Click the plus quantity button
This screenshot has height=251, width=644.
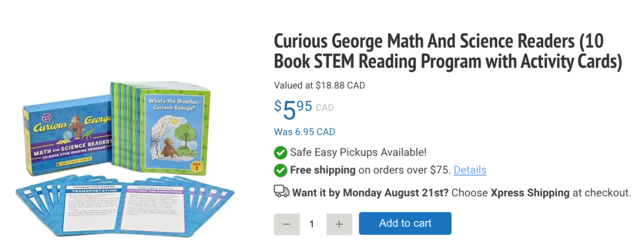click(339, 224)
